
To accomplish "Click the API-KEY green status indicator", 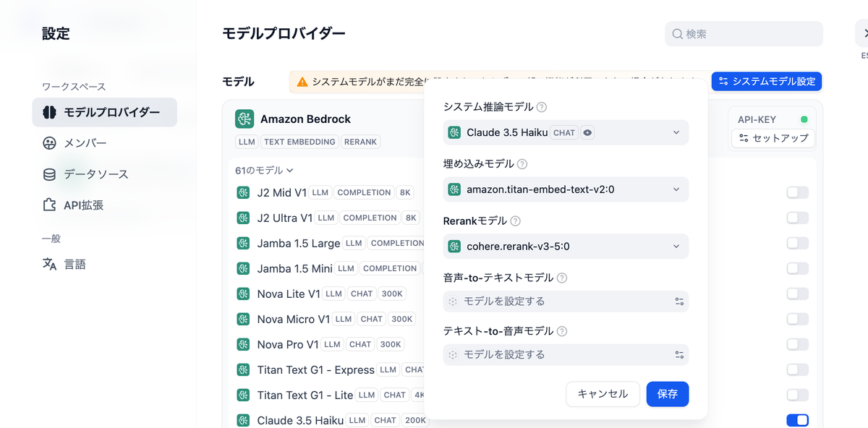I will coord(804,119).
